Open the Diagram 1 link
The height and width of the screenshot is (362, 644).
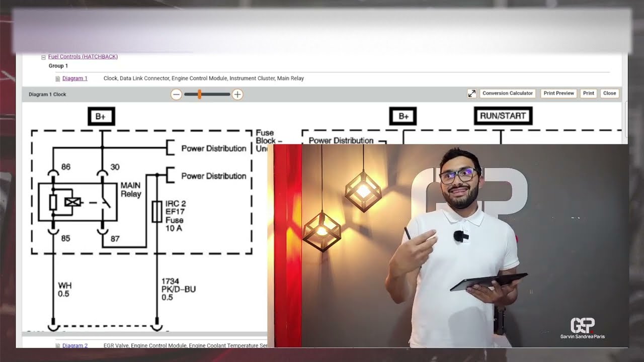pyautogui.click(x=75, y=78)
